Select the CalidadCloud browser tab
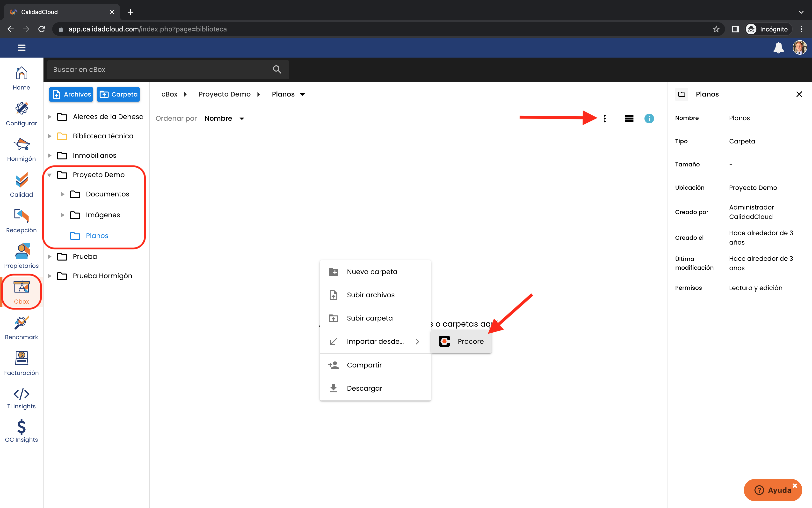 click(62, 12)
